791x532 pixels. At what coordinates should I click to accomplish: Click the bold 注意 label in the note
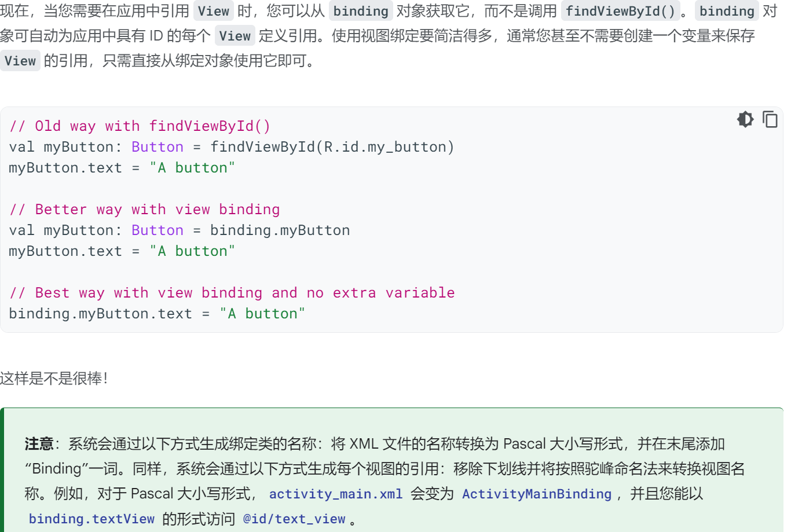coord(39,444)
